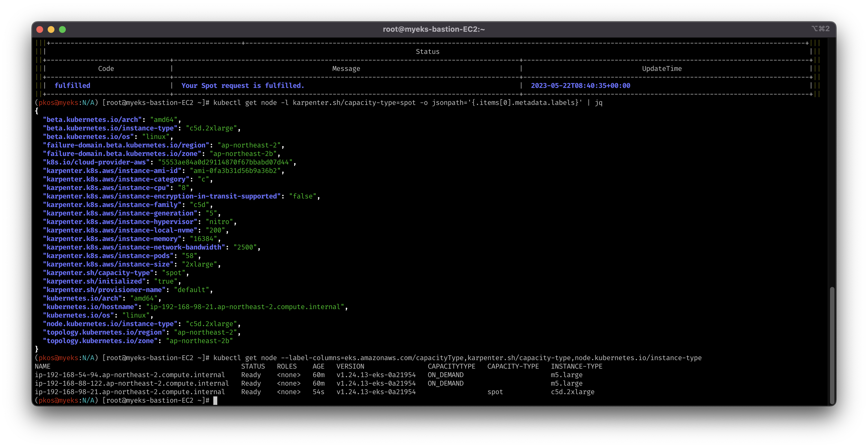Click the provisioner-name value "default"
This screenshot has height=448, width=868.
coord(192,290)
